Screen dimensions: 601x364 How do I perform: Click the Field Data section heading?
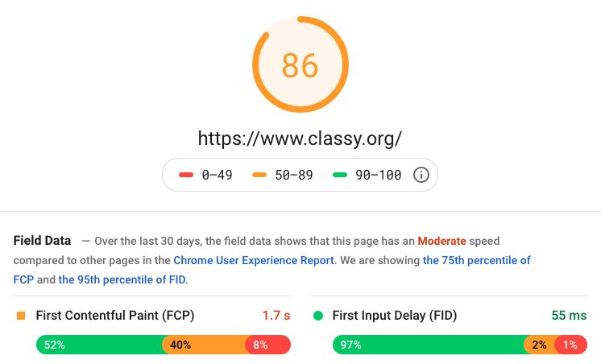[43, 240]
